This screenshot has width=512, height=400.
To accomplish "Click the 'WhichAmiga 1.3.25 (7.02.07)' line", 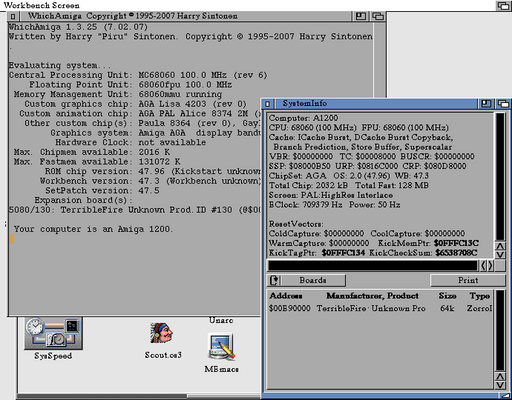I will click(78, 27).
